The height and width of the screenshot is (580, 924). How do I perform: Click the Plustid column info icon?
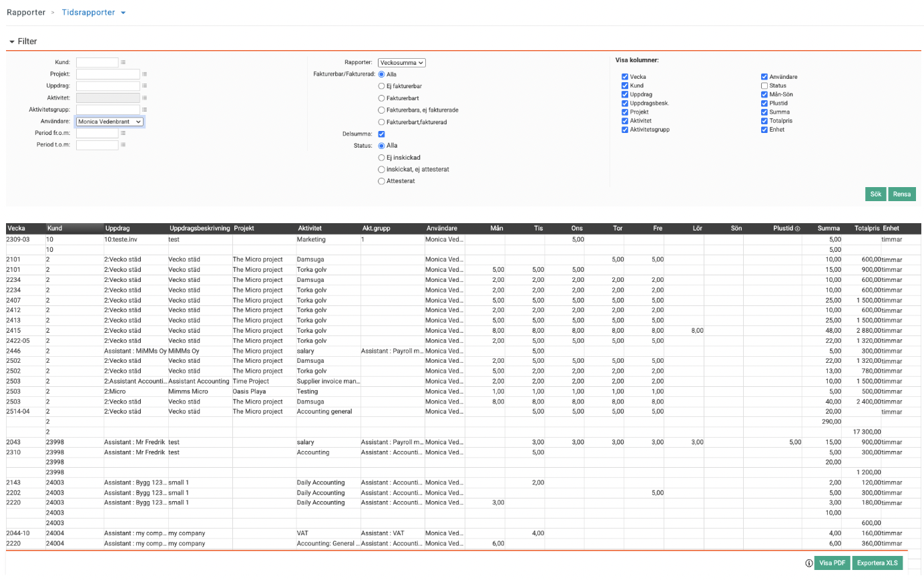(x=797, y=229)
